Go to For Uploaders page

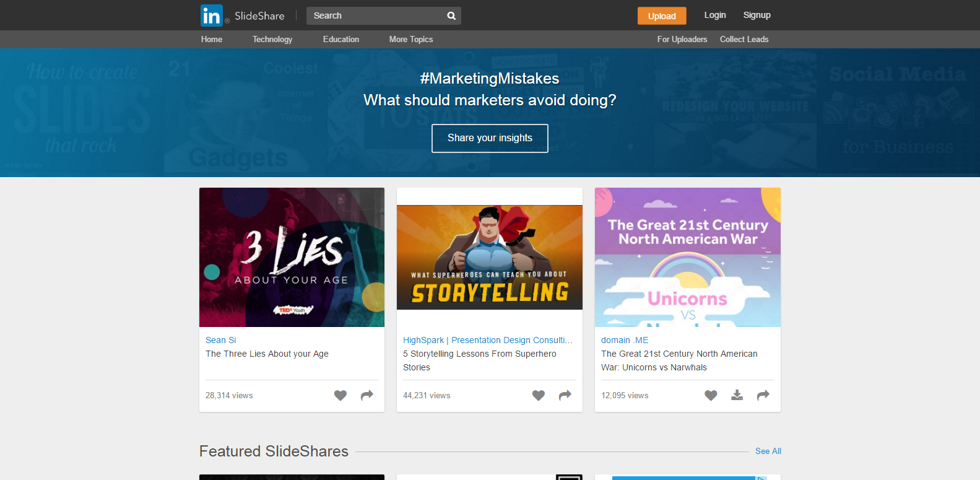[x=682, y=39]
